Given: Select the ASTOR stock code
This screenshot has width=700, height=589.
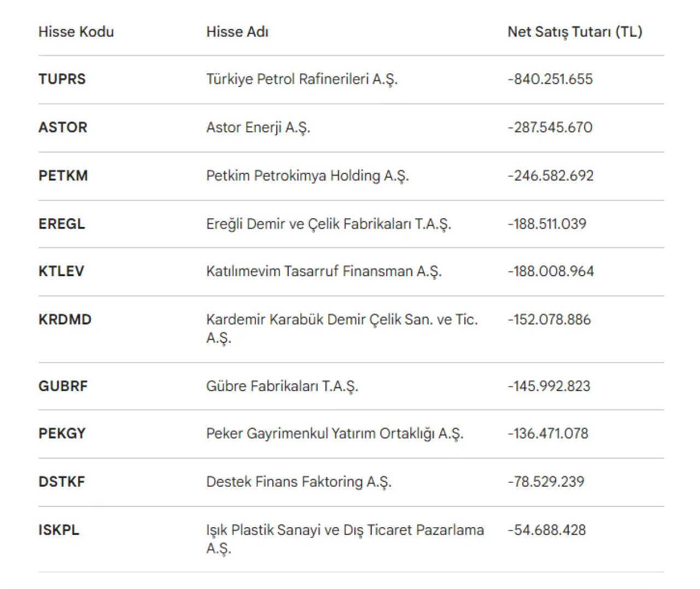Looking at the screenshot, I should pos(63,127).
